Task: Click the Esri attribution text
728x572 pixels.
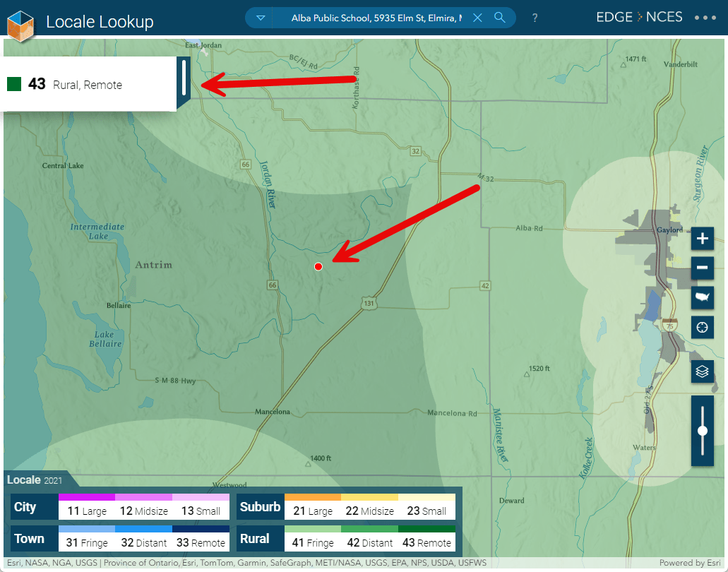Action: (246, 563)
